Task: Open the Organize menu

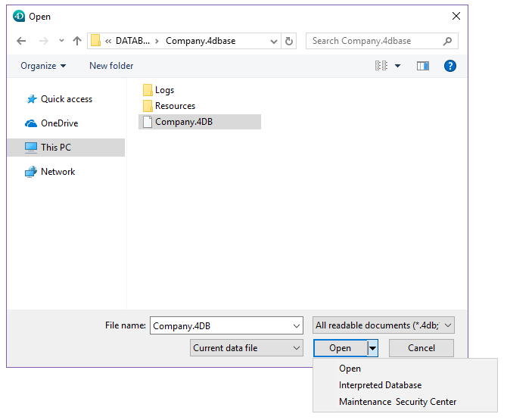Action: [x=43, y=66]
